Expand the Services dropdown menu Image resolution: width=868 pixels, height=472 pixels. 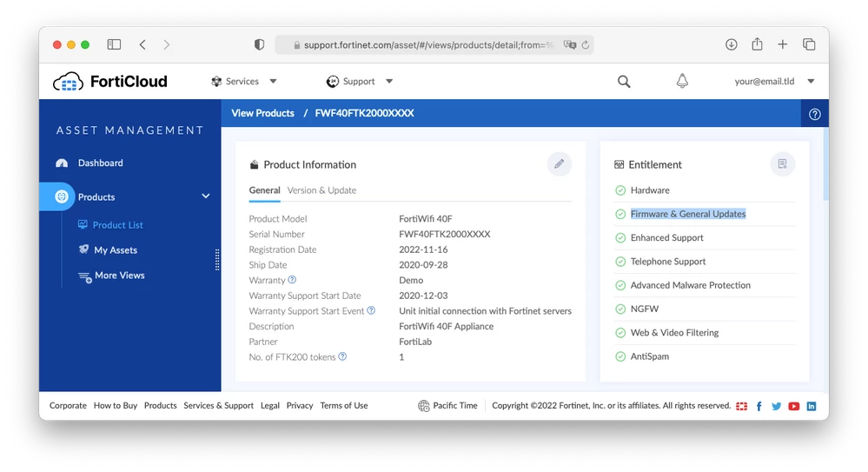(243, 82)
